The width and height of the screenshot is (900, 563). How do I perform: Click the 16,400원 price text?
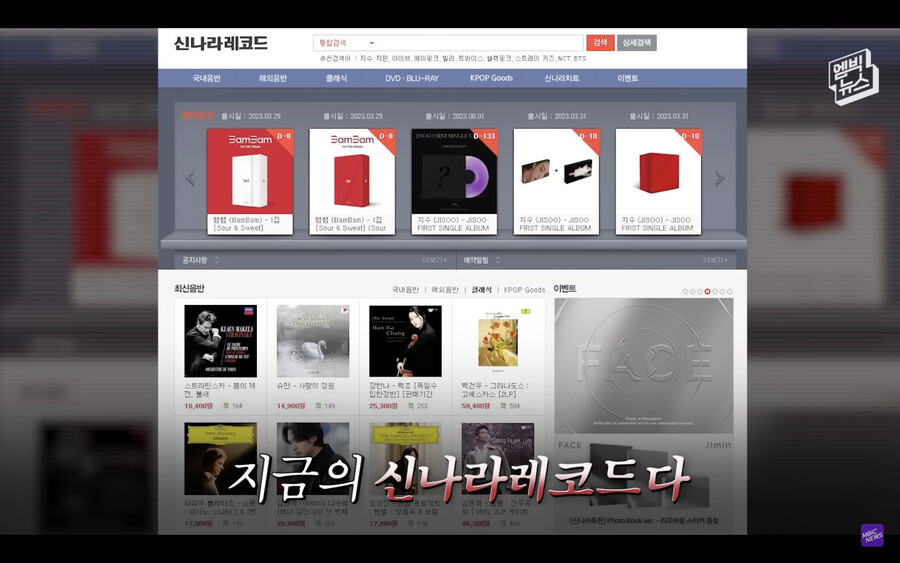click(199, 406)
